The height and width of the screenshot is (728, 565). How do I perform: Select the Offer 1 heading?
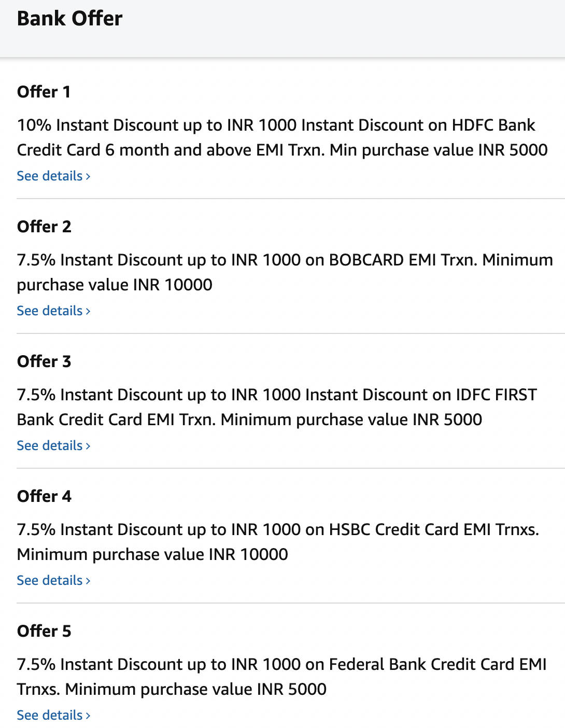click(x=44, y=92)
